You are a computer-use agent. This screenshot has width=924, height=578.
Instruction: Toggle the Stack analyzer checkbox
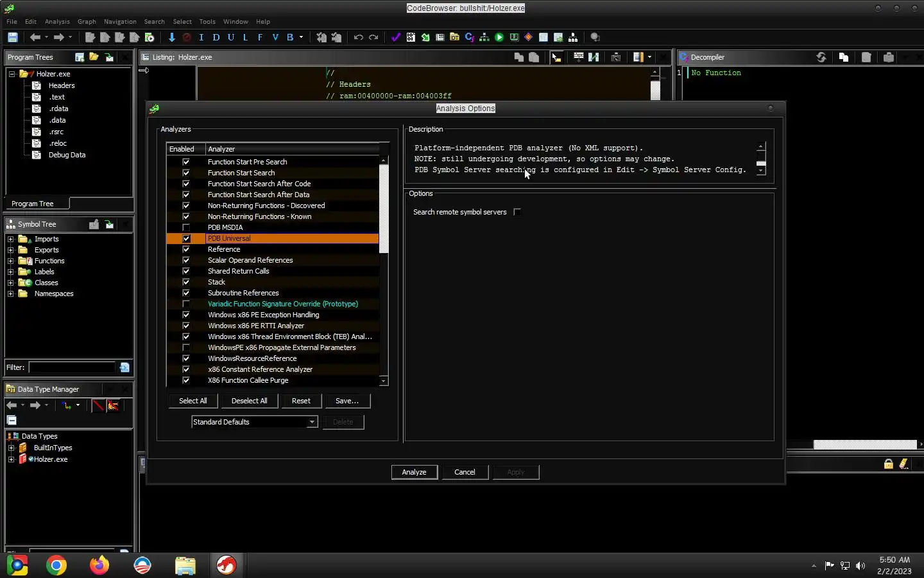pyautogui.click(x=186, y=282)
